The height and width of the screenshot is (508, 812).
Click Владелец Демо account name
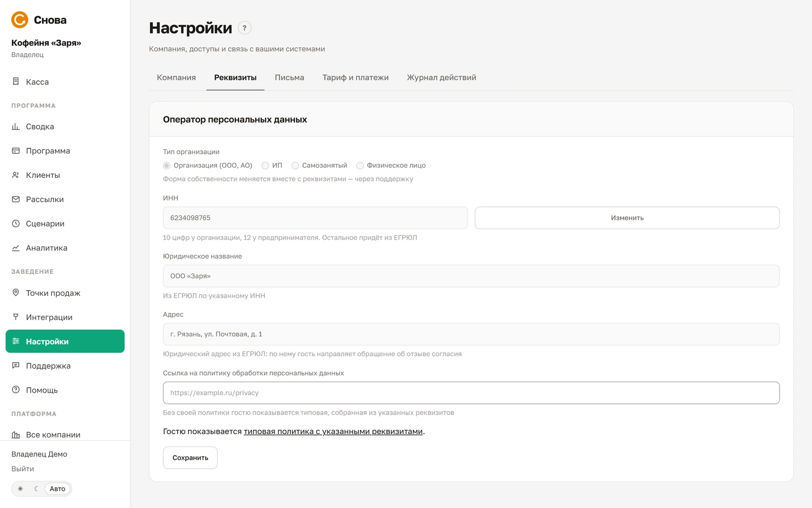pos(40,454)
